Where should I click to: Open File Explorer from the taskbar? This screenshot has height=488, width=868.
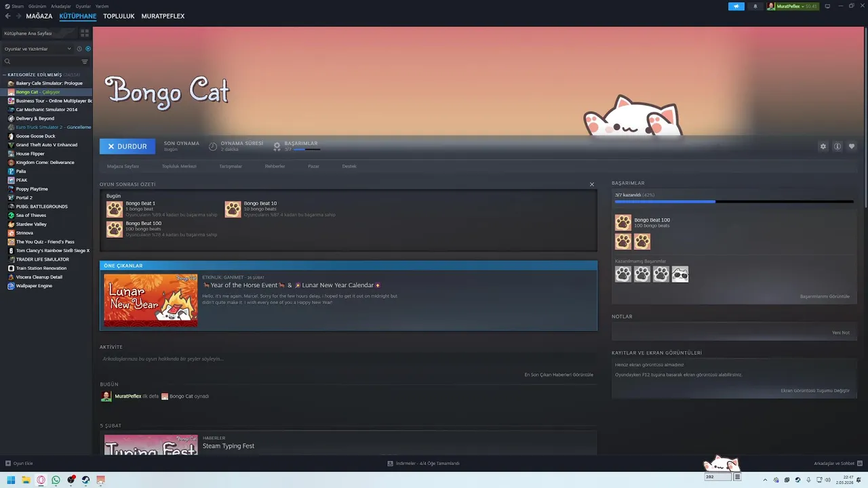click(x=26, y=480)
